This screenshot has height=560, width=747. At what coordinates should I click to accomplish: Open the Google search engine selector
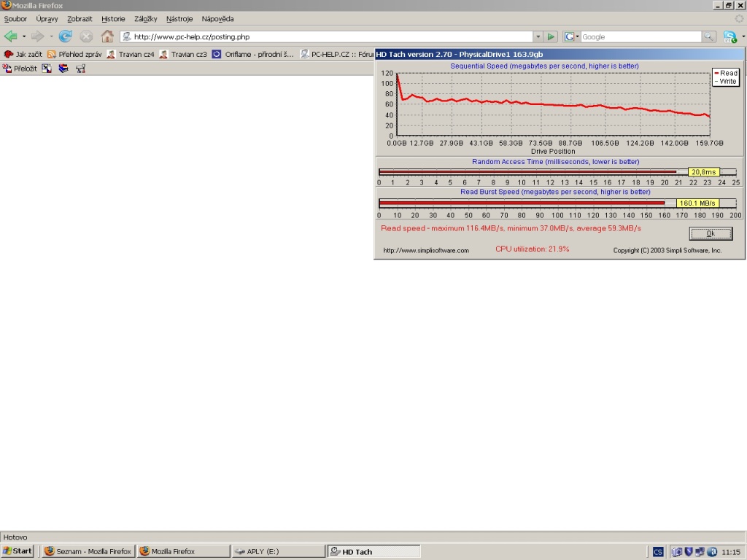[x=571, y=36]
